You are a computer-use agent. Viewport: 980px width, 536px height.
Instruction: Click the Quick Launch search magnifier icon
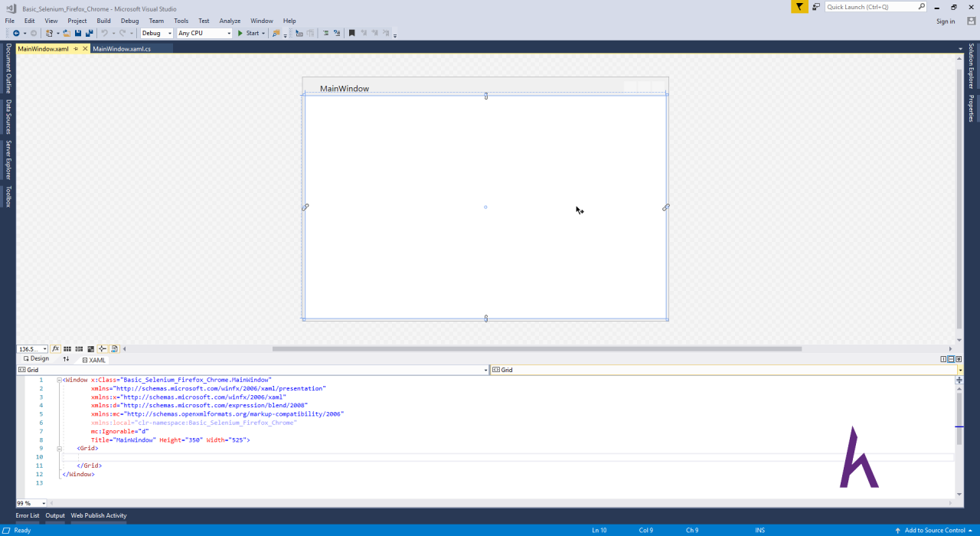click(921, 7)
